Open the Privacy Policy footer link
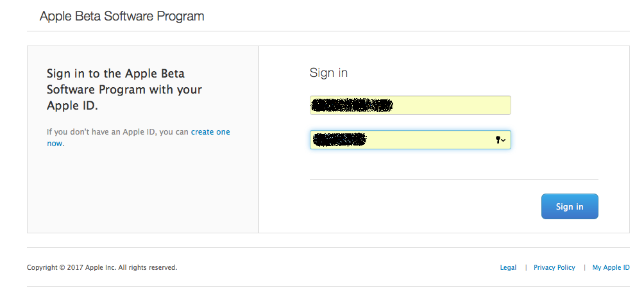The image size is (644, 300). tap(554, 267)
